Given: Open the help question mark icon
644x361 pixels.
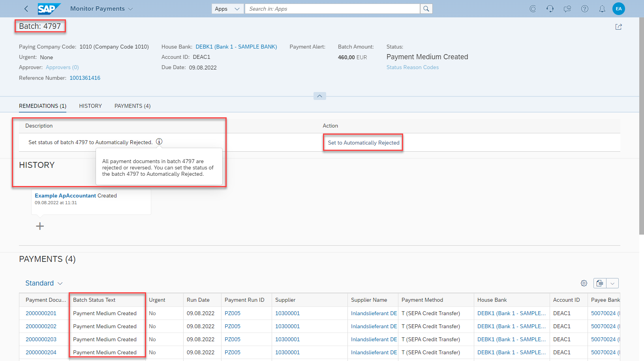Looking at the screenshot, I should (x=585, y=9).
